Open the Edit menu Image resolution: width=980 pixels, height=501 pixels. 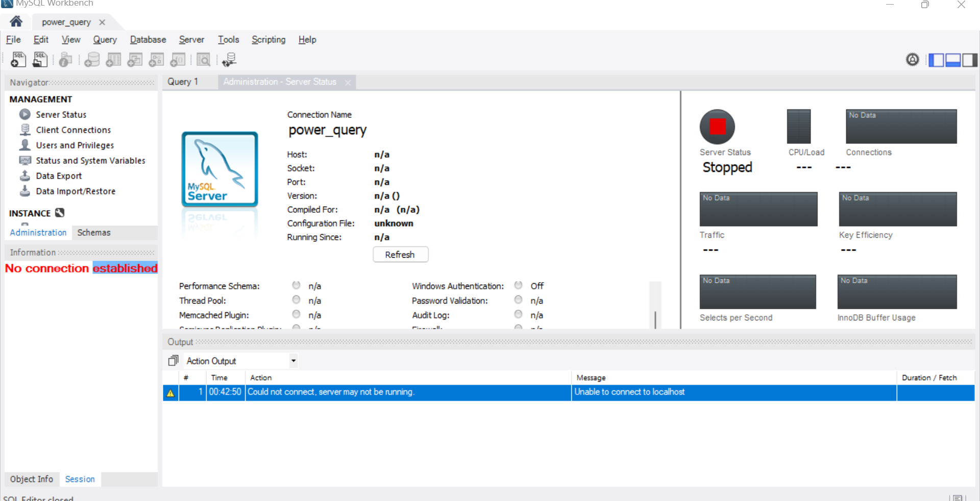click(41, 39)
